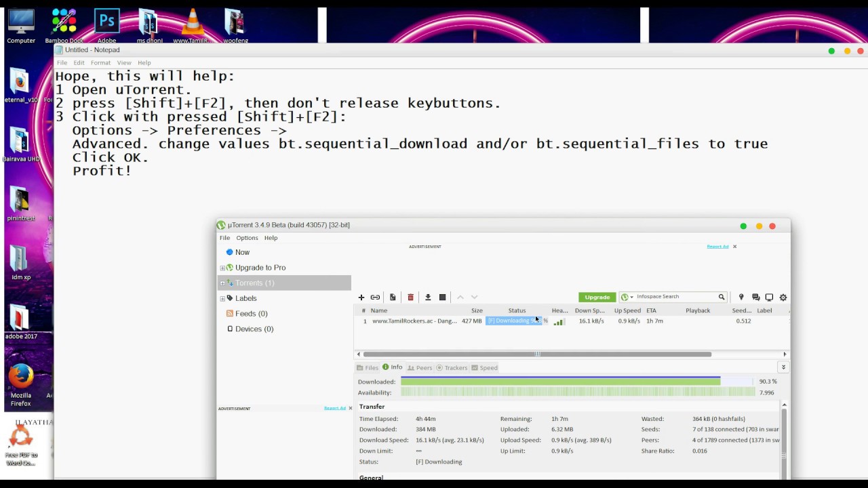Sort torrents by Size column header
Viewport: 868px width, 488px height.
pyautogui.click(x=477, y=310)
